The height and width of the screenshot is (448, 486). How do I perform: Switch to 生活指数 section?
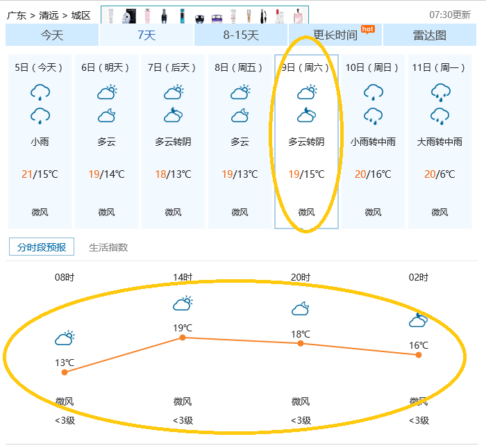pos(108,247)
